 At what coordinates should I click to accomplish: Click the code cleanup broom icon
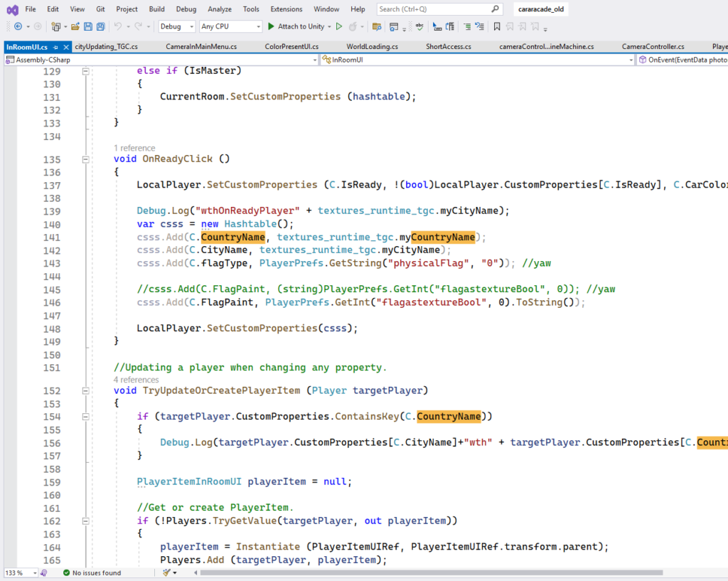tap(167, 572)
